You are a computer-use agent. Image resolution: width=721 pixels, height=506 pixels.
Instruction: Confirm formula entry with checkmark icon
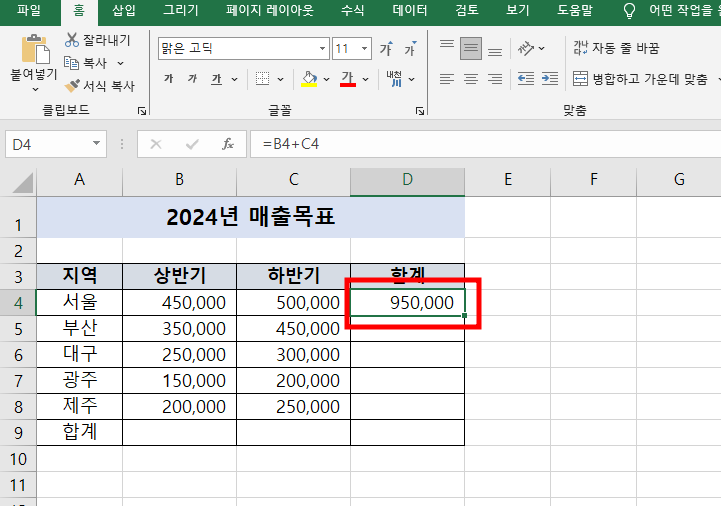point(192,144)
